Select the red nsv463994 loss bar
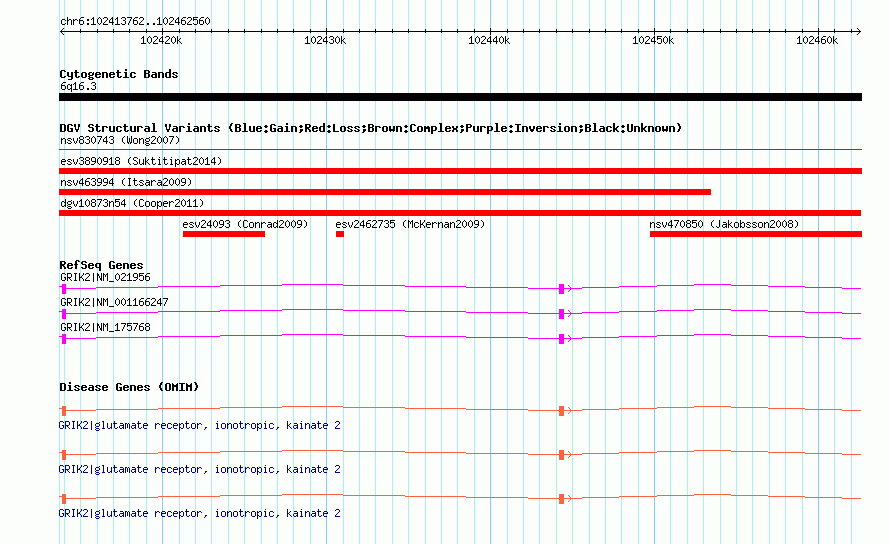The image size is (890, 544). [385, 192]
